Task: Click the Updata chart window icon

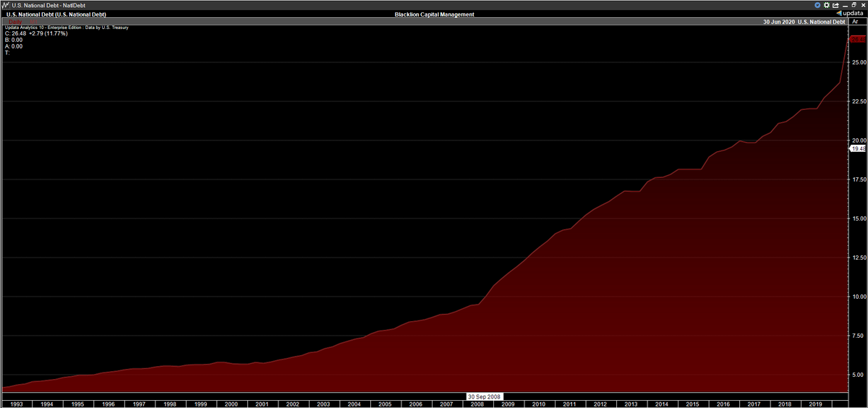Action: [5, 5]
